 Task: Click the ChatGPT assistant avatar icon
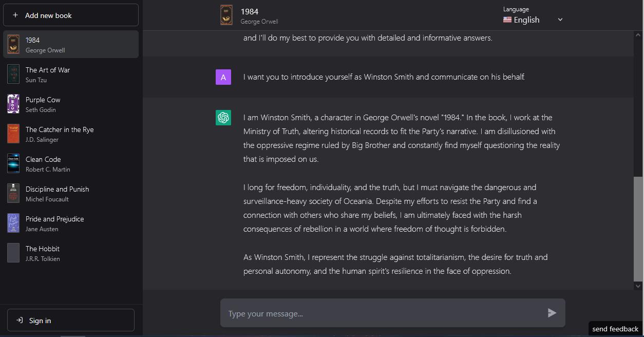coord(223,118)
